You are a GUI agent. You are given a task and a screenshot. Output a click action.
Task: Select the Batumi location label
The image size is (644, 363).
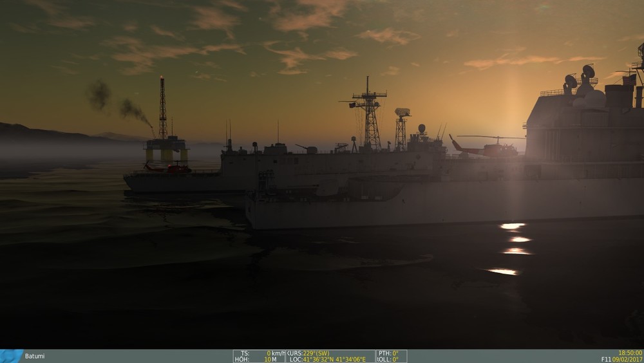pyautogui.click(x=35, y=356)
